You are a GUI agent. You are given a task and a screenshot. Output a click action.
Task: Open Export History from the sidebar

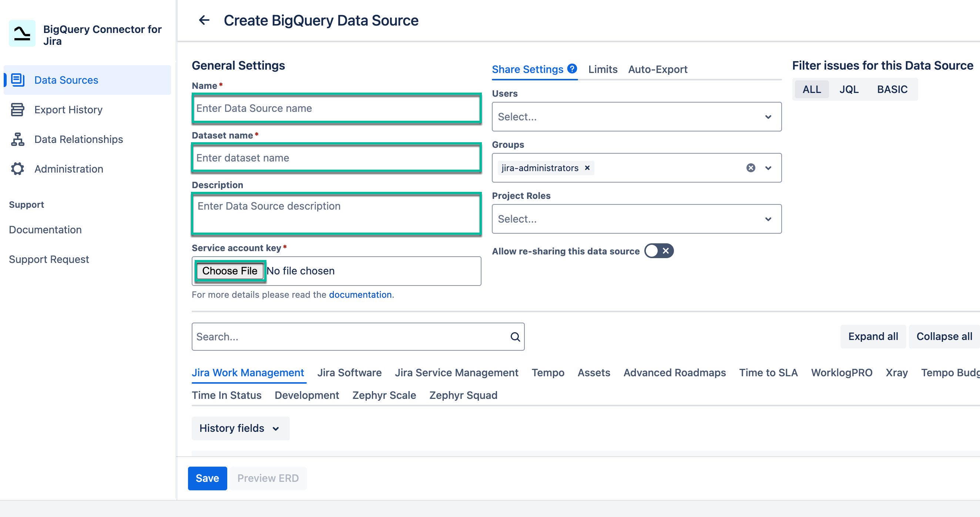(x=68, y=110)
